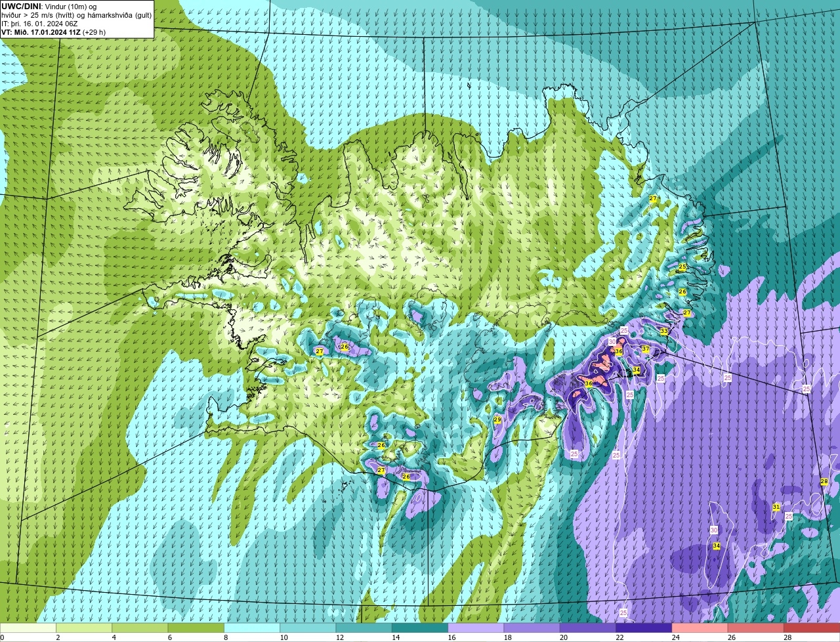The height and width of the screenshot is (642, 840).
Task: Select the legend tick label 24
Action: [x=675, y=637]
